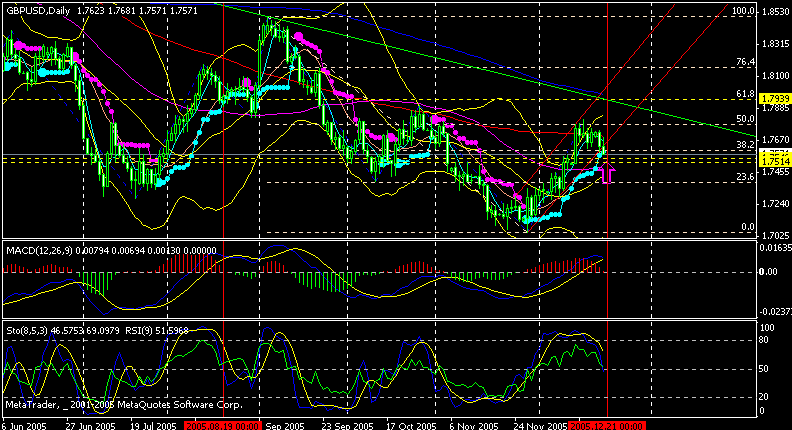The image size is (792, 430).
Task: Select the yellow 1.7514 price level tag
Action: pos(775,162)
